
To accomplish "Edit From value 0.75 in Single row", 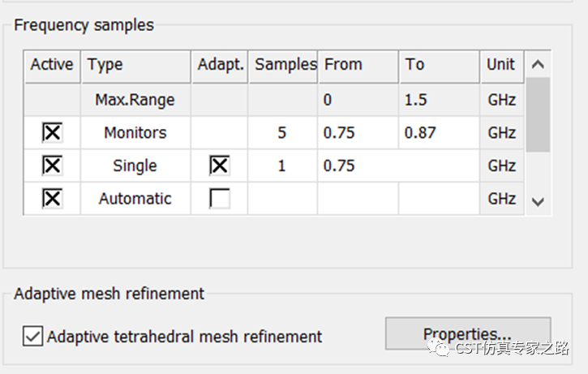I will tap(358, 166).
